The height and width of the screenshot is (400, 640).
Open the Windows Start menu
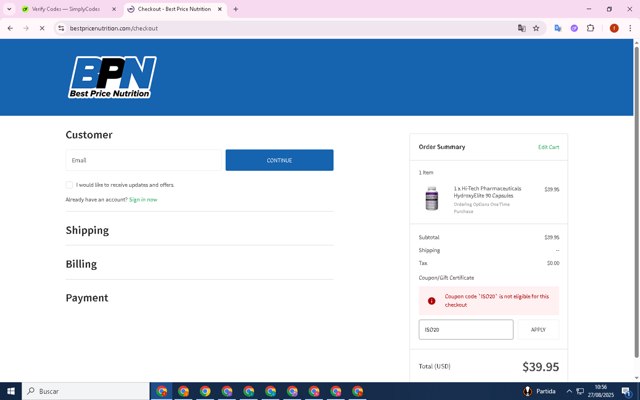coord(11,391)
